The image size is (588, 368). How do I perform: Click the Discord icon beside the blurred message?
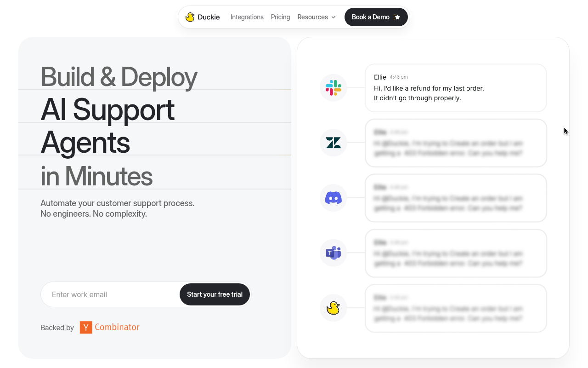[333, 198]
